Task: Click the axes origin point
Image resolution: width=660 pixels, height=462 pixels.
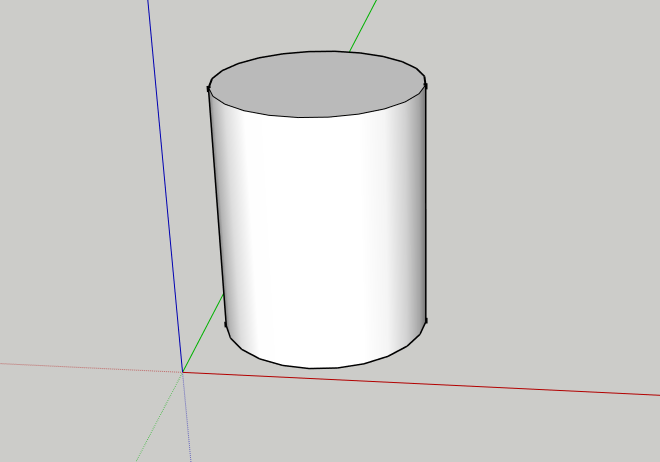Action: click(183, 372)
